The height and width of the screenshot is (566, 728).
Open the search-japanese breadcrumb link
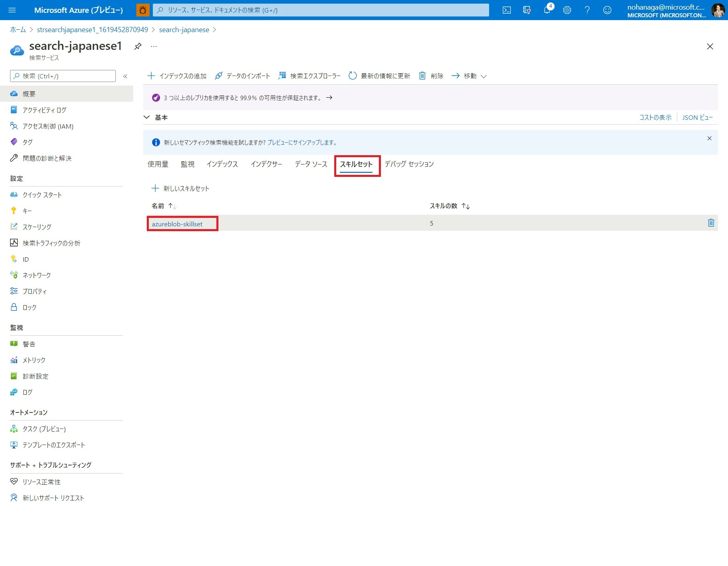(184, 30)
